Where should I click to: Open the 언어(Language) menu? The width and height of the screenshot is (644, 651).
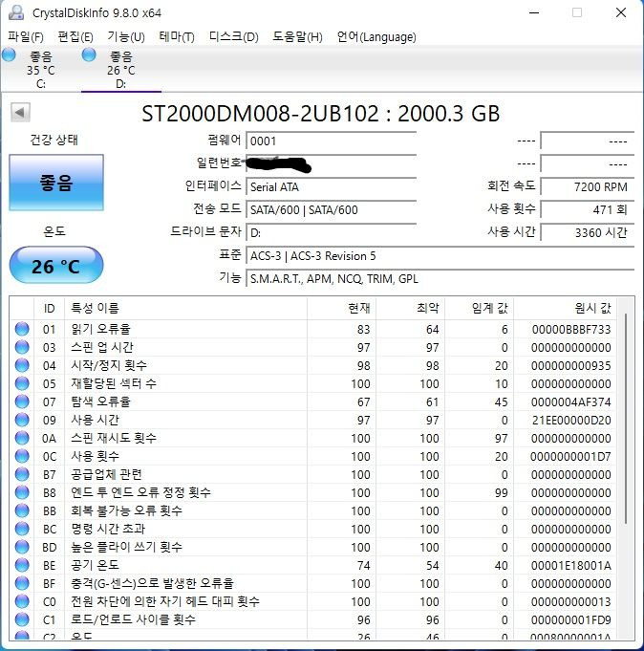pyautogui.click(x=376, y=37)
